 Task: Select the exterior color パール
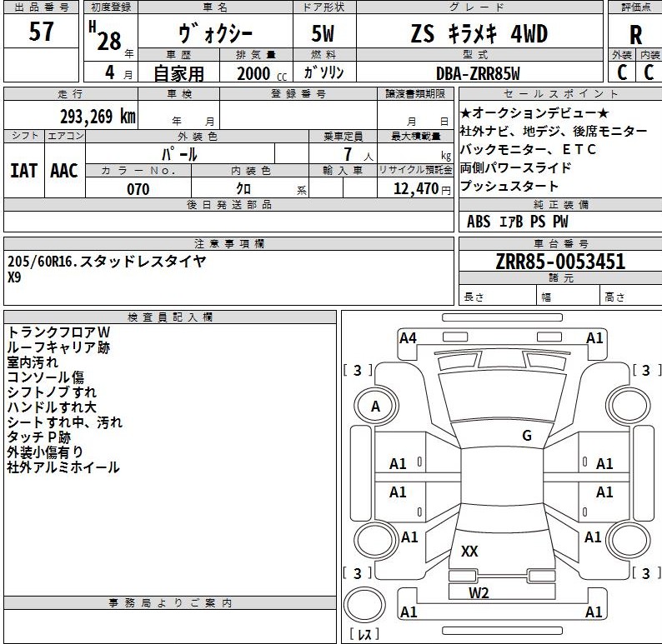pos(179,154)
